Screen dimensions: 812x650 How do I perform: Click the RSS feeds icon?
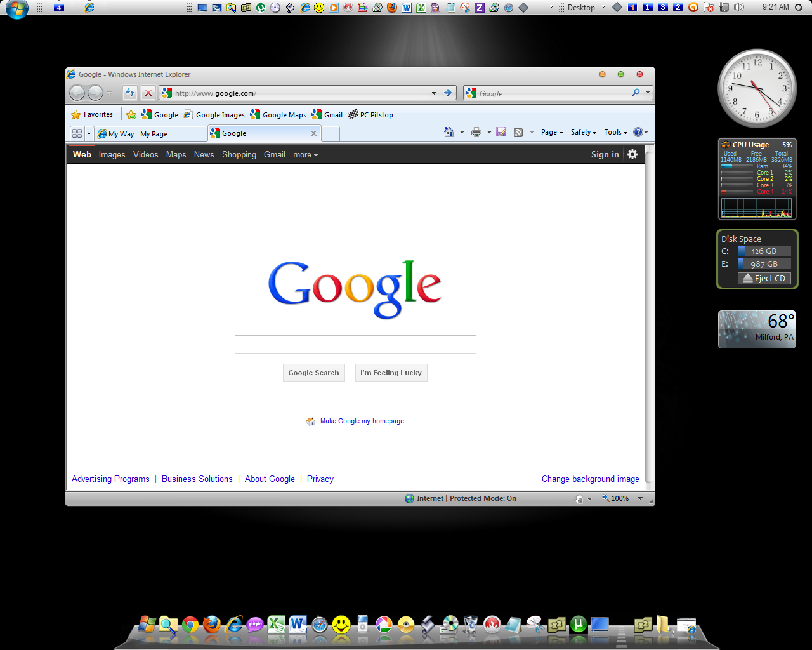518,132
